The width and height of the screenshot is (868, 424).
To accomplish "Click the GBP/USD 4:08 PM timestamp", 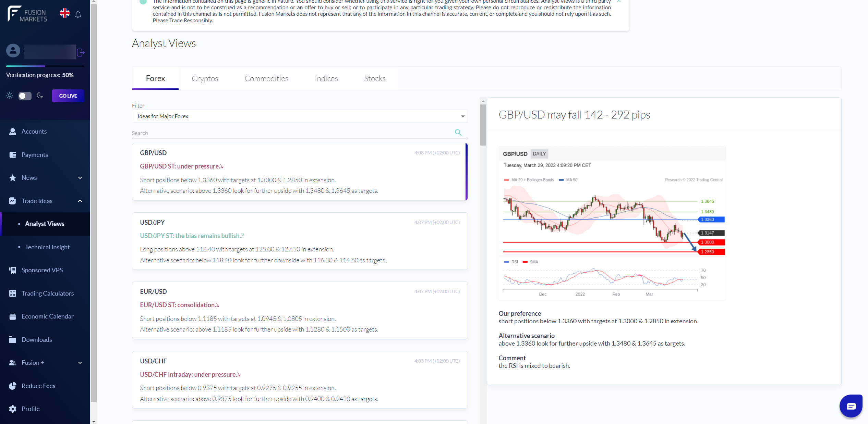I will click(437, 153).
